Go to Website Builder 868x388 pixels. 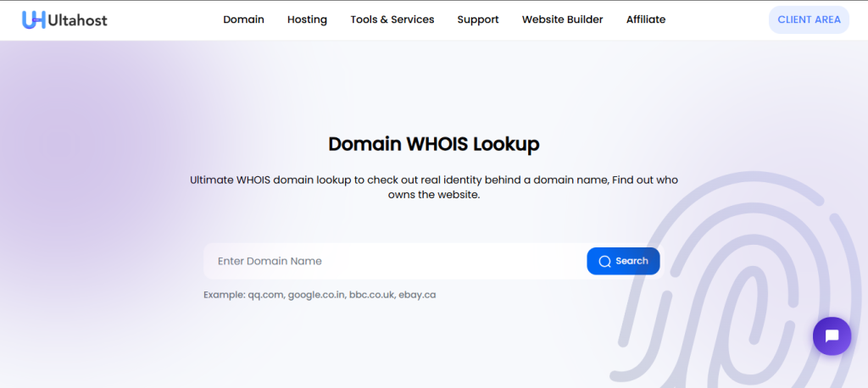[x=562, y=19]
